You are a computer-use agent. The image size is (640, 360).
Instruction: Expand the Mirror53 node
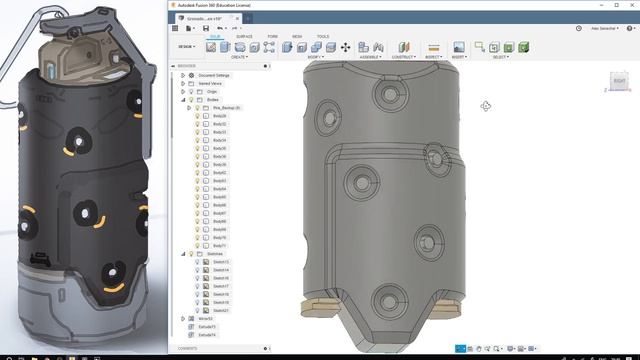pos(183,318)
